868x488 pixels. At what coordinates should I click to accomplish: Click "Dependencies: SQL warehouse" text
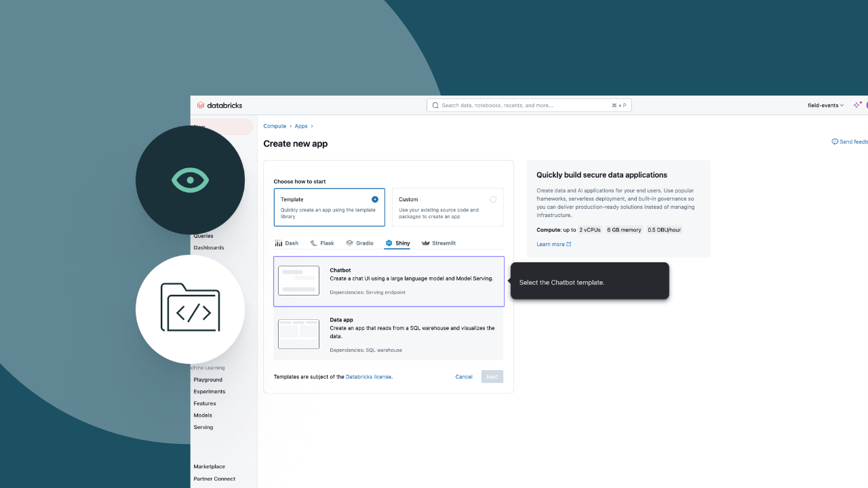[366, 350]
